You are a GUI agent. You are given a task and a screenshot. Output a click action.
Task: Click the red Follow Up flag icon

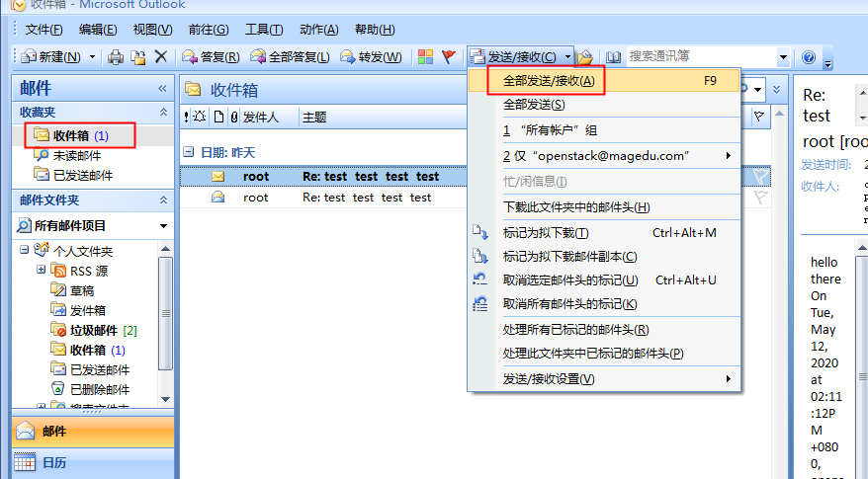(x=449, y=57)
